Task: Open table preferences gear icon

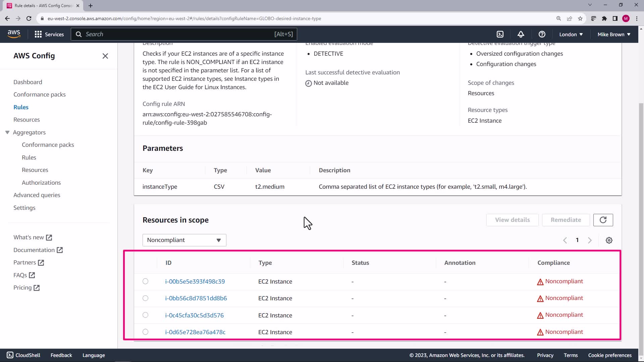Action: (609, 240)
